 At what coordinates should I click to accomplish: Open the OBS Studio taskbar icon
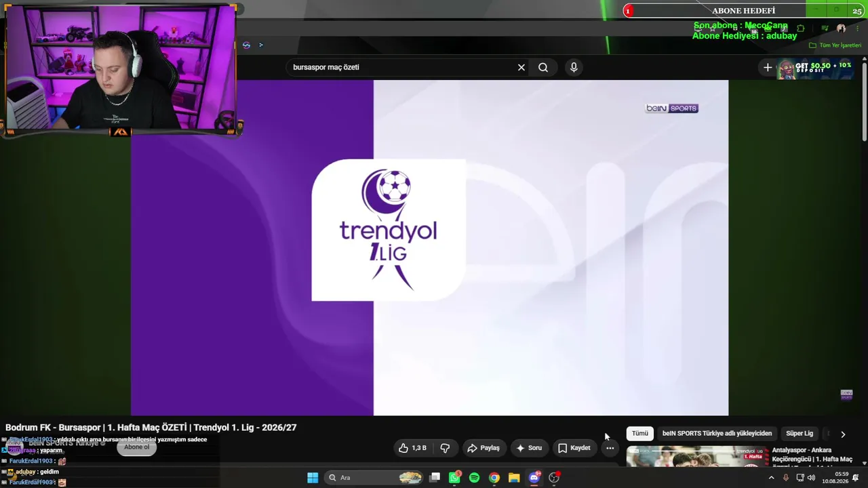tap(554, 478)
